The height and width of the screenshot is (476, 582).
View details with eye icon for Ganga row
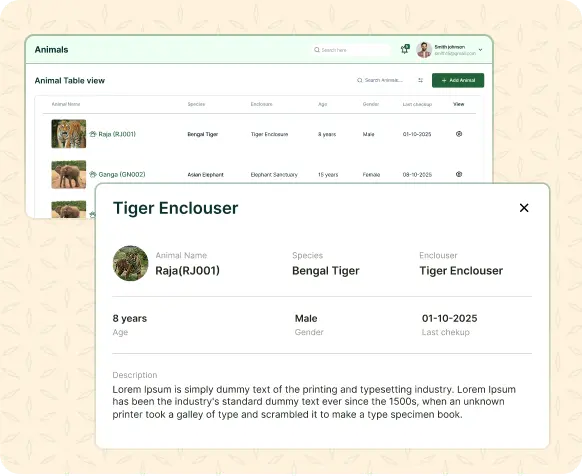459,174
